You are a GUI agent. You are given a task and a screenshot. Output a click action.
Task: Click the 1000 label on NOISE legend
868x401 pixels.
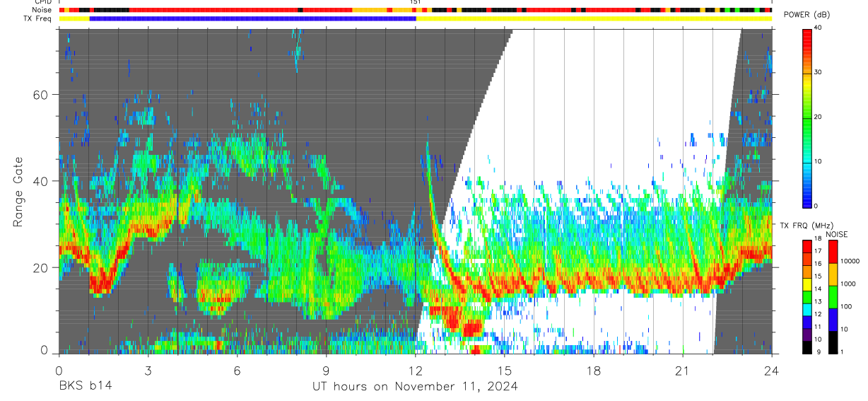[848, 284]
